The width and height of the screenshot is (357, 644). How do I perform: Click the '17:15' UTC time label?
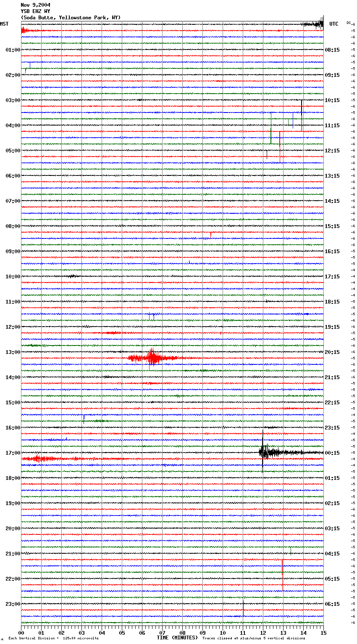(332, 277)
